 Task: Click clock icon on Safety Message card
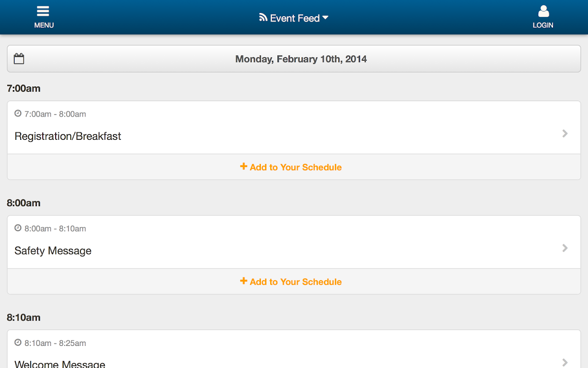click(18, 228)
